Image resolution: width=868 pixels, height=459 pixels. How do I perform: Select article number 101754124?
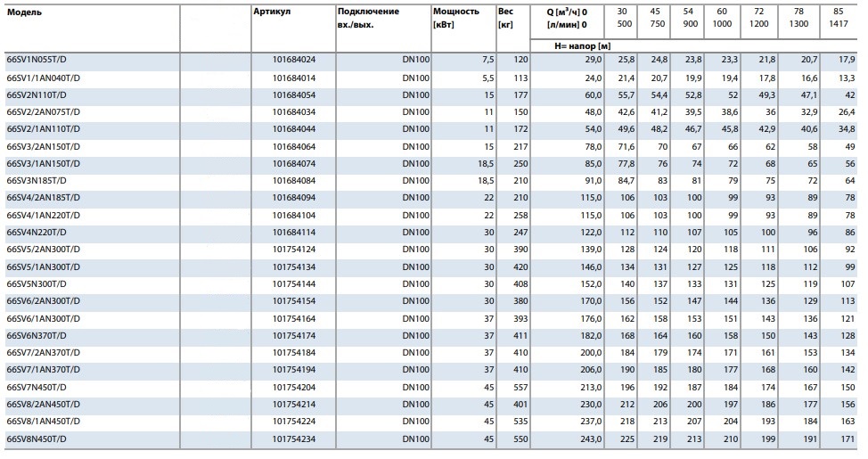coord(294,250)
